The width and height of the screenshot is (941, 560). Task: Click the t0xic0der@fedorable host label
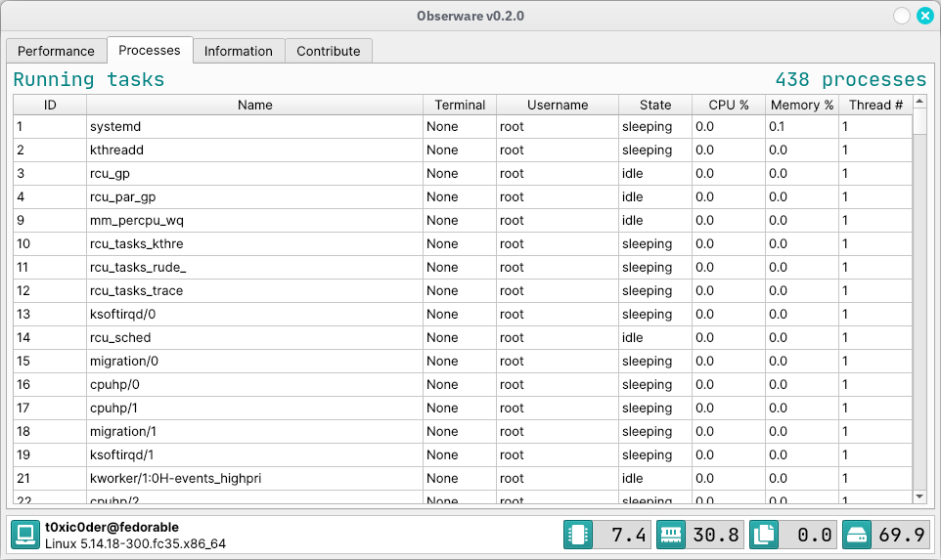click(x=112, y=527)
